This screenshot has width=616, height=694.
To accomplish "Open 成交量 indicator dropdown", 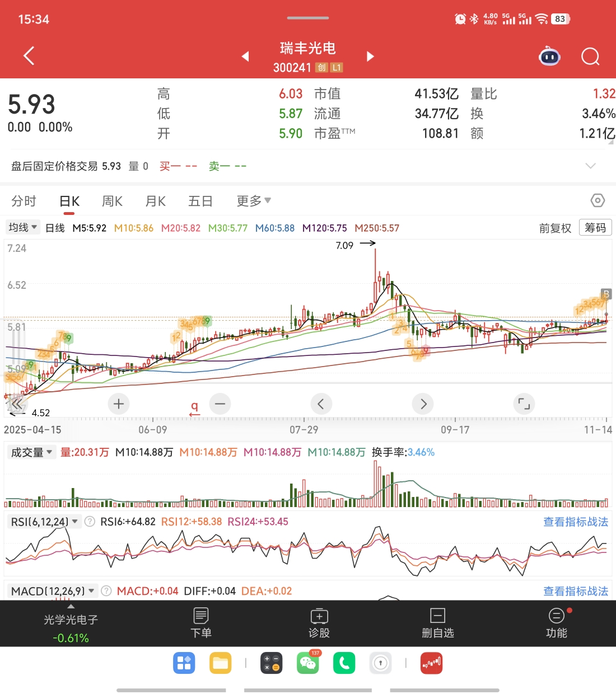I will [x=31, y=452].
